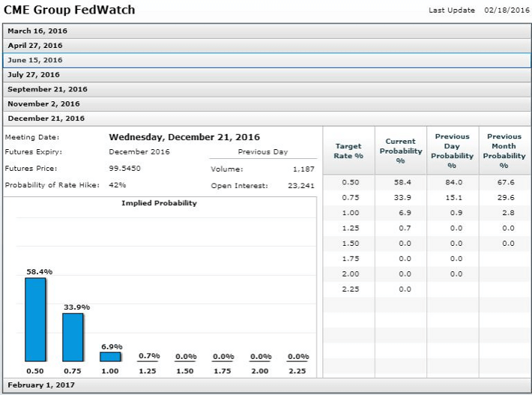Viewport: 532px width, 395px height.
Task: Click the 67.6 previous month probability cell
Action: pos(506,182)
